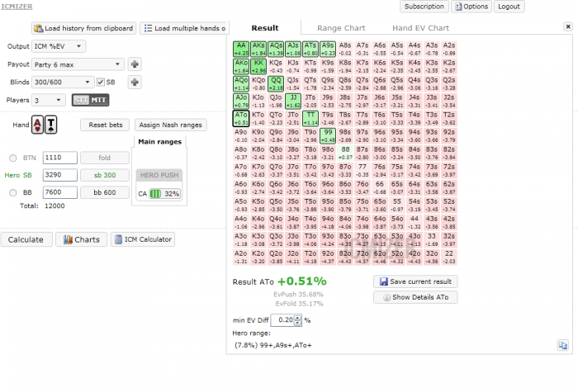Click the plus icon next to Payout

135,64
